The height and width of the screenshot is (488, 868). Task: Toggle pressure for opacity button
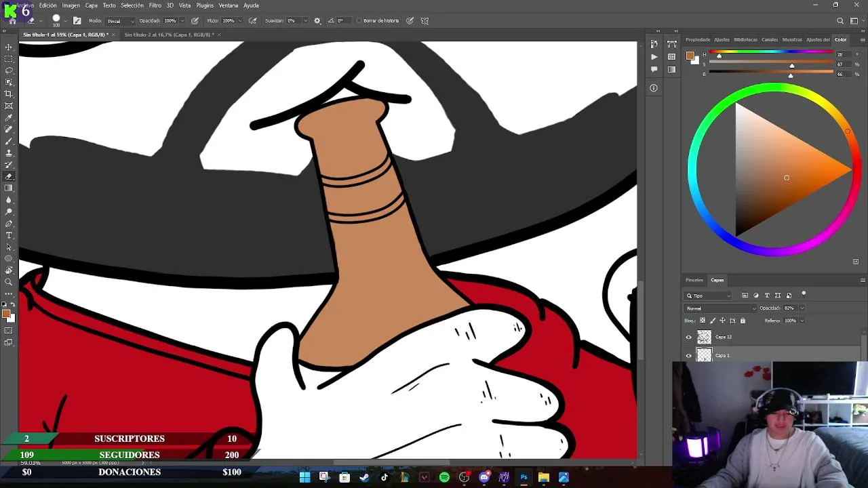click(195, 21)
